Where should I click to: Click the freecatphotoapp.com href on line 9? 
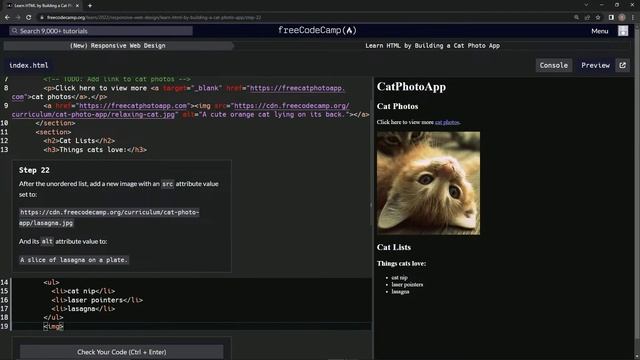coord(133,105)
